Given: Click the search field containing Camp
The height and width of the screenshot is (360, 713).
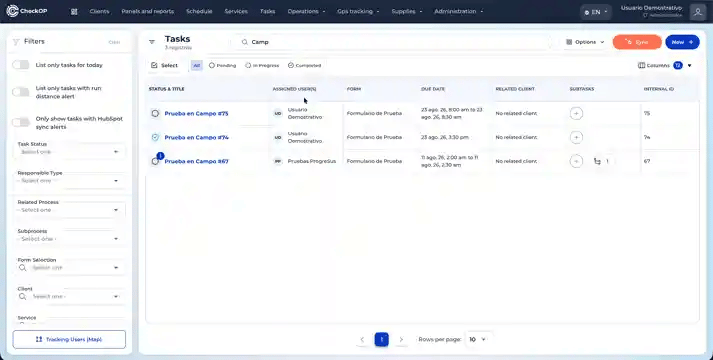Looking at the screenshot, I should point(391,42).
